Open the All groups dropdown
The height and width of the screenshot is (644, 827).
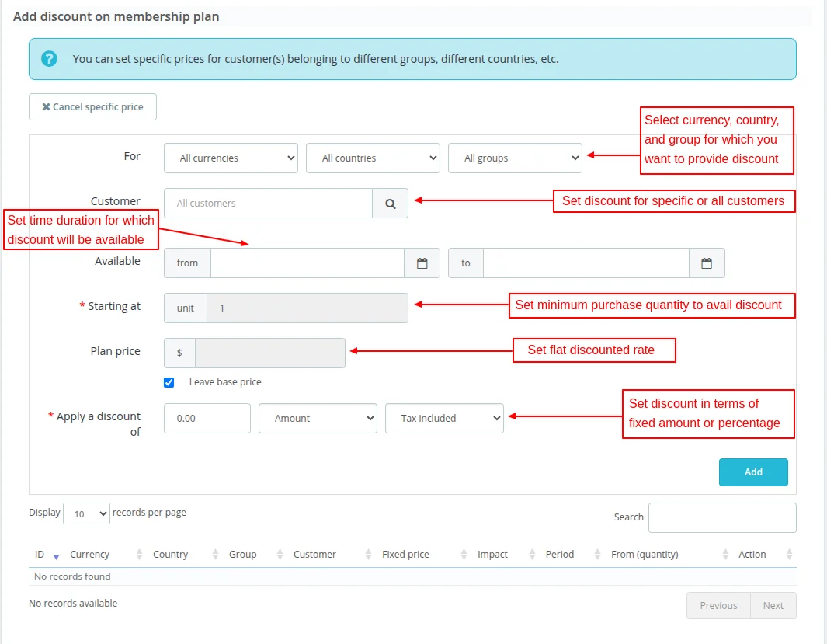click(x=515, y=158)
